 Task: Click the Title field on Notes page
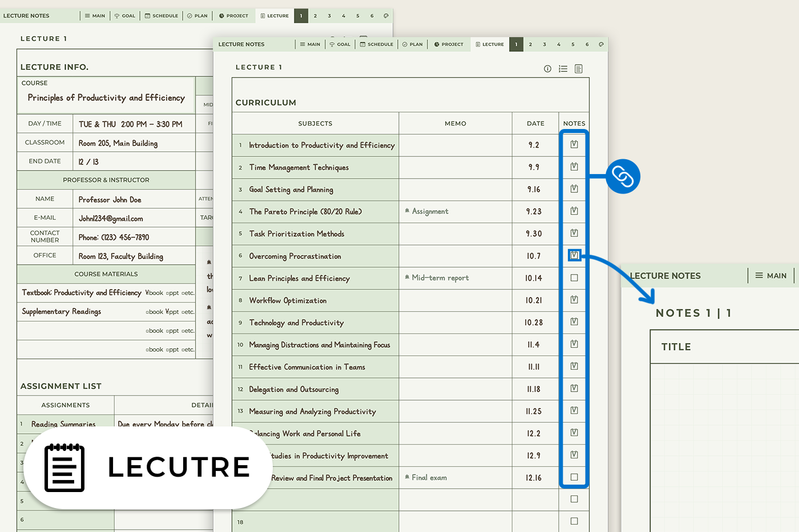(725, 347)
